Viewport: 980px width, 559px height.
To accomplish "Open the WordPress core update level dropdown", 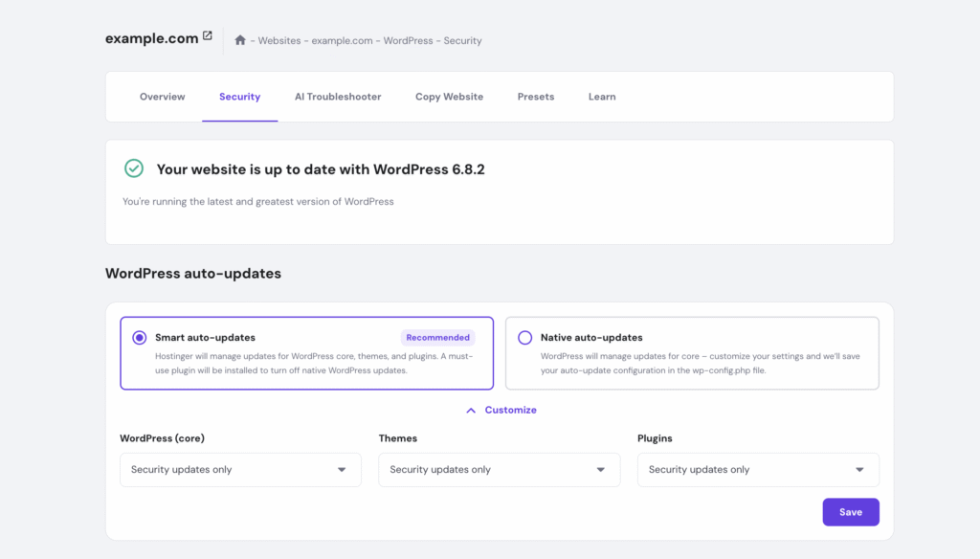I will click(x=239, y=470).
